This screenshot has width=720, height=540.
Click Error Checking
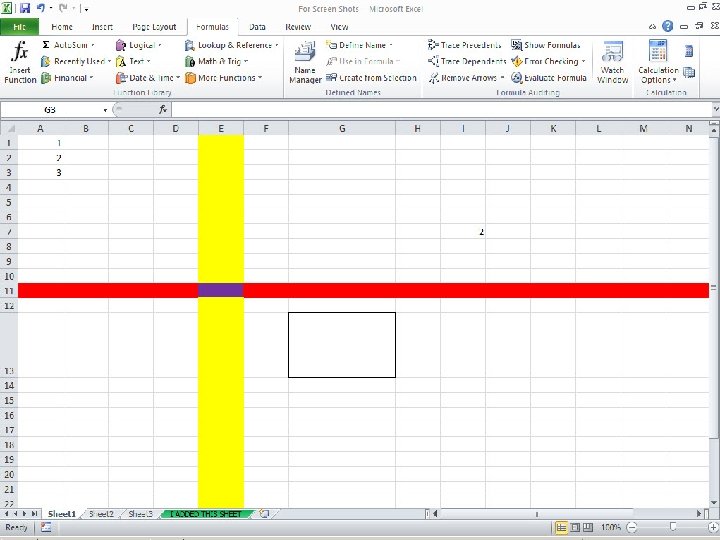tap(548, 61)
